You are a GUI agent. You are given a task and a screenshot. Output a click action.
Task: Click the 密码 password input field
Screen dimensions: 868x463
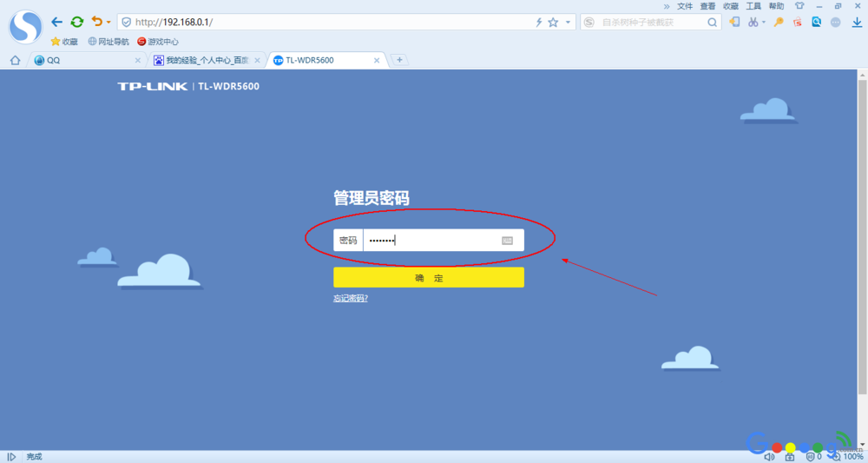tap(444, 241)
